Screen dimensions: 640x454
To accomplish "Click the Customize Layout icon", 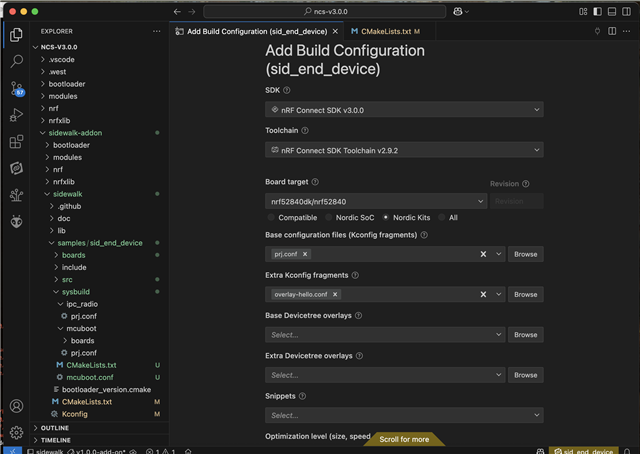I will pos(583,11).
